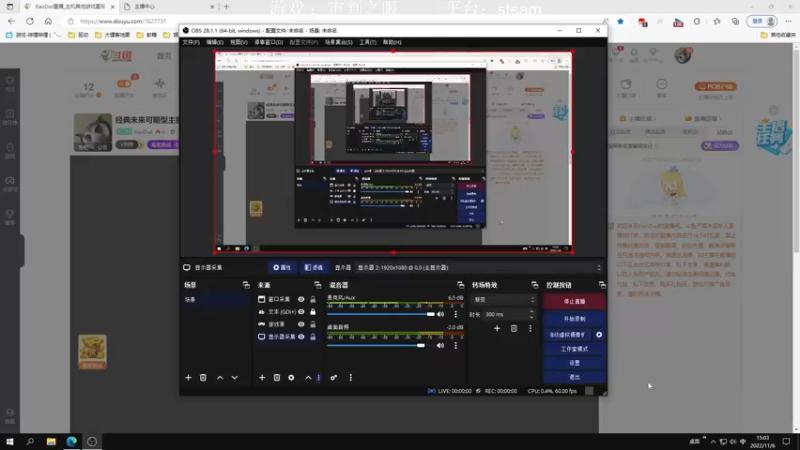Click the browser refresh icon
Viewport: 800px width, 450px height.
click(30, 21)
